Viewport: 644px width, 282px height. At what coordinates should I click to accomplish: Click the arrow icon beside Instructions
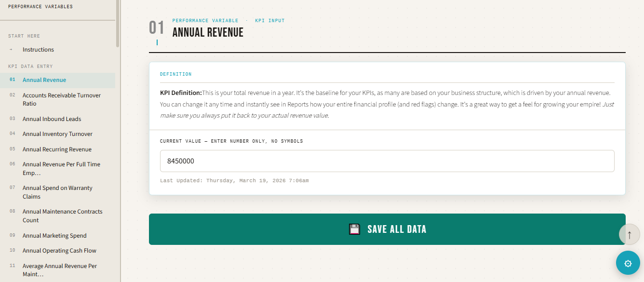(11, 50)
